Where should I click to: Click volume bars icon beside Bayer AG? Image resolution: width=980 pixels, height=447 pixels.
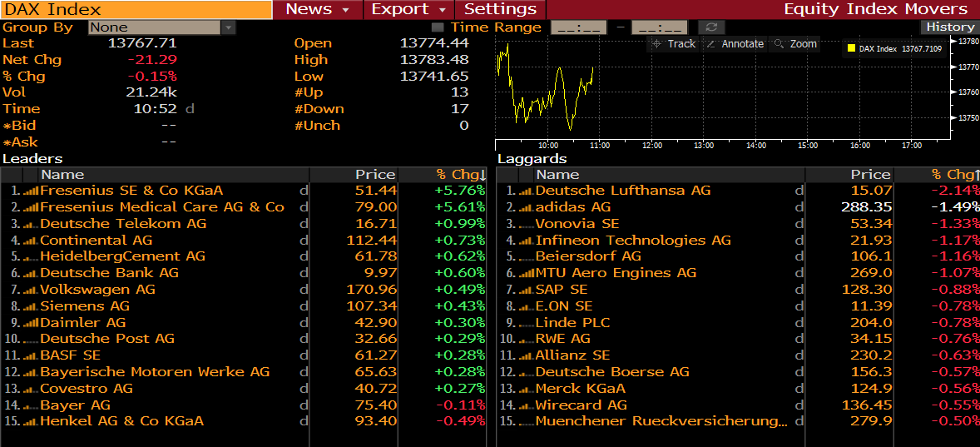[31, 405]
